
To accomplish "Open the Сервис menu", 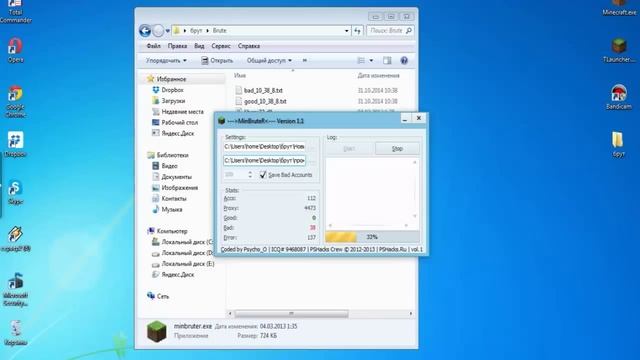I will click(221, 46).
